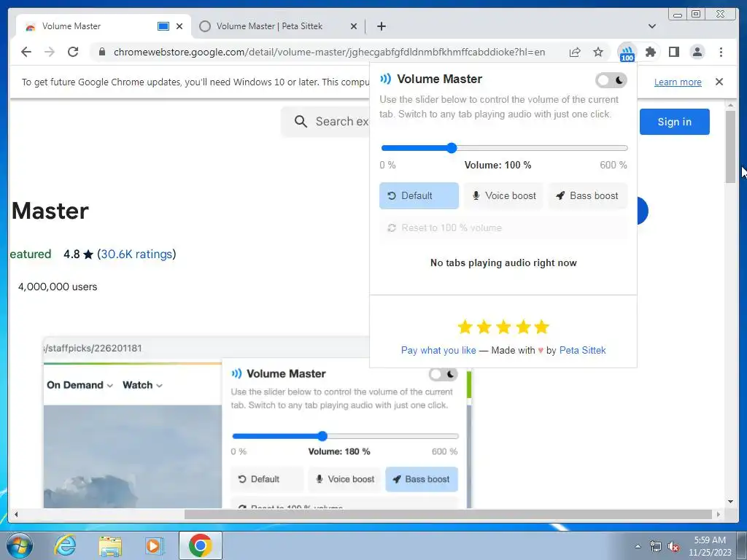This screenshot has width=747, height=560.
Task: Click the dark mode toggle in preview image
Action: point(443,374)
